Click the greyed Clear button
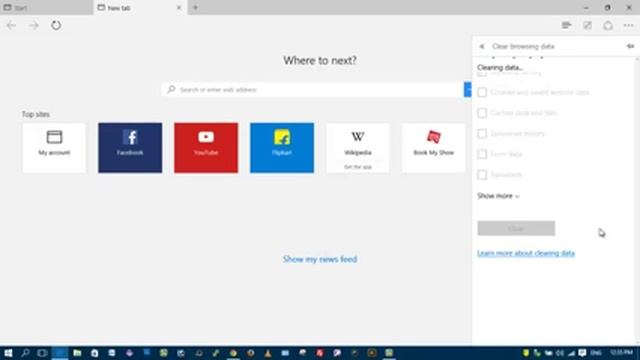Image resolution: width=640 pixels, height=360 pixels. pyautogui.click(x=516, y=229)
